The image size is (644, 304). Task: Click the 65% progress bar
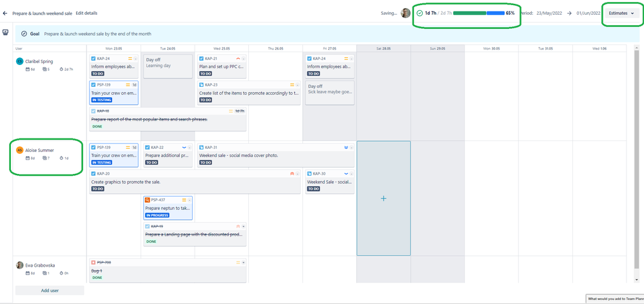[x=479, y=13]
